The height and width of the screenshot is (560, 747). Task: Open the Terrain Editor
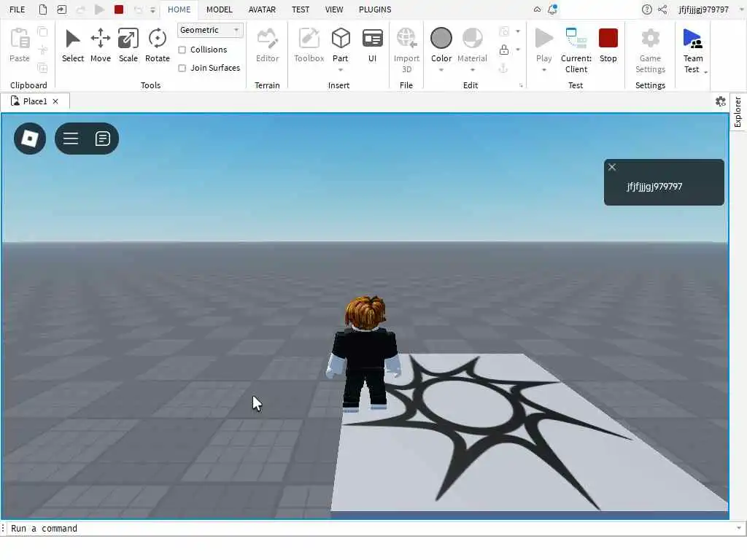(267, 45)
